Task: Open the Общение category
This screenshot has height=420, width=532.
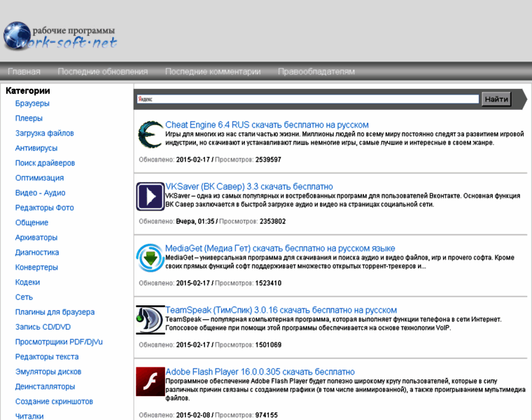Action: tap(31, 223)
